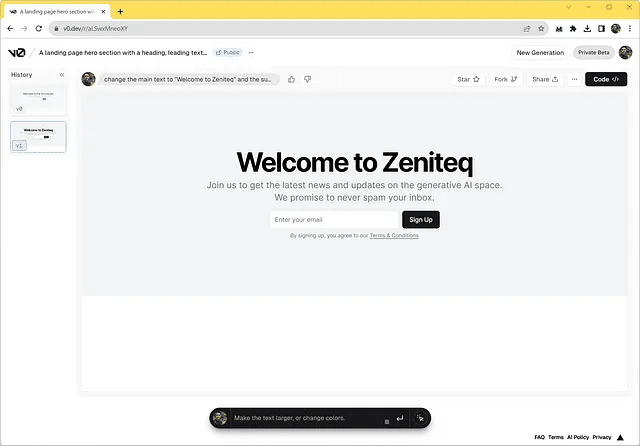Click the small icon before the enter arrow

pos(387,422)
